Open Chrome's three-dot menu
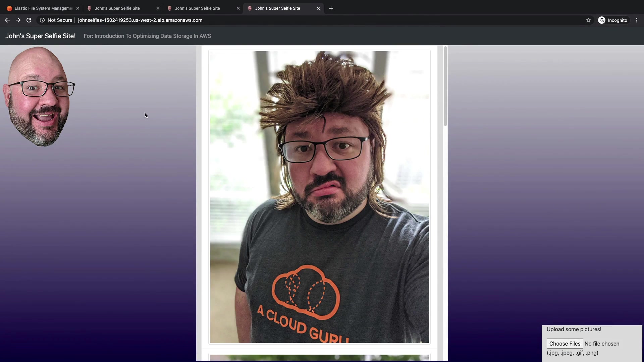 click(x=637, y=20)
